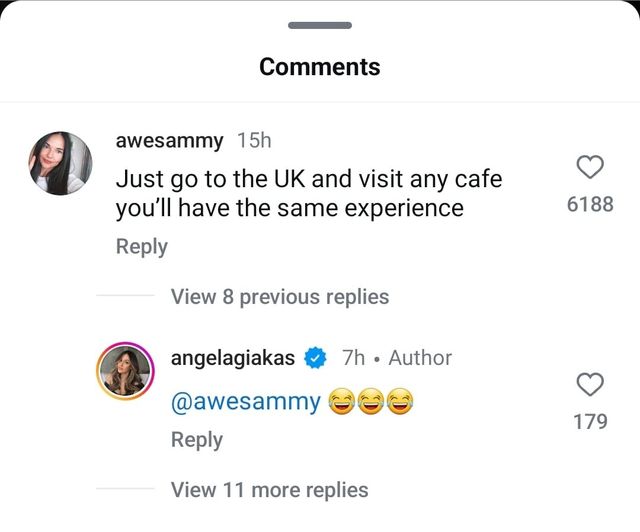This screenshot has width=640, height=532.
Task: Click the laughing emojis in the reply
Action: click(x=371, y=402)
